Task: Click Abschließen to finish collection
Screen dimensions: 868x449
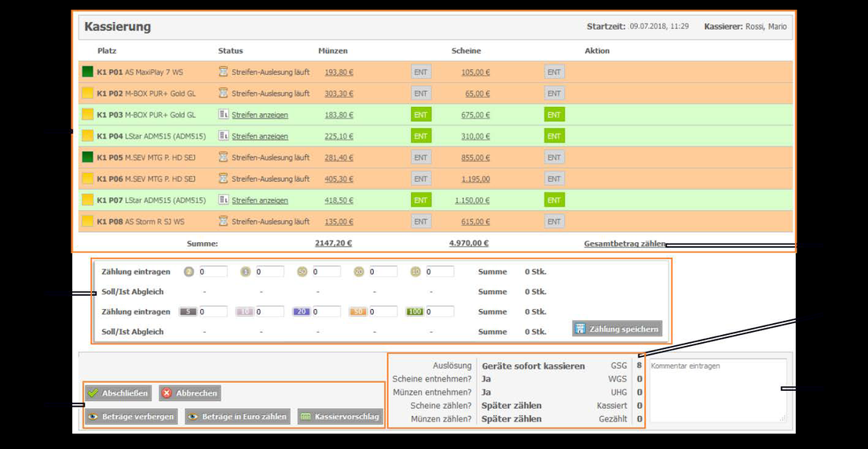Action: click(x=119, y=394)
